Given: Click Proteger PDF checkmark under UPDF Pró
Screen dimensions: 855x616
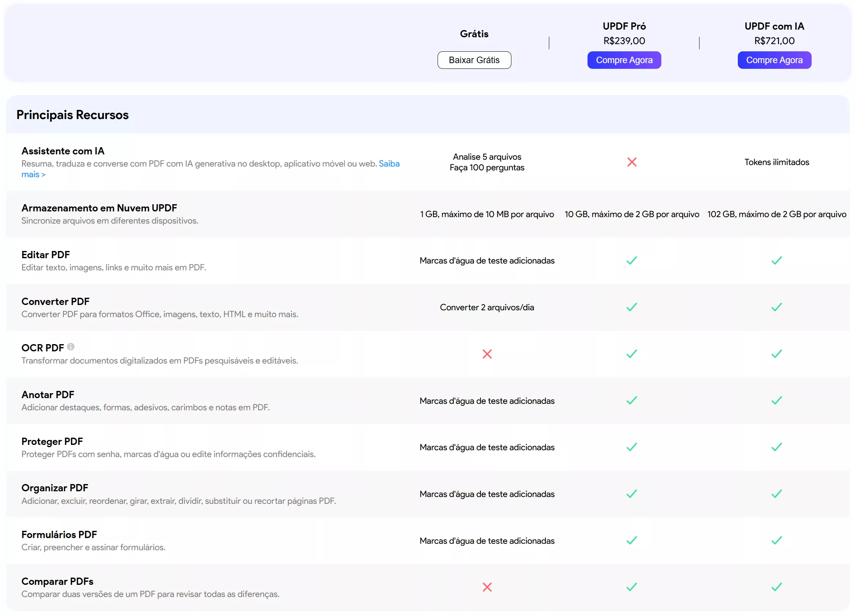Looking at the screenshot, I should [x=632, y=447].
